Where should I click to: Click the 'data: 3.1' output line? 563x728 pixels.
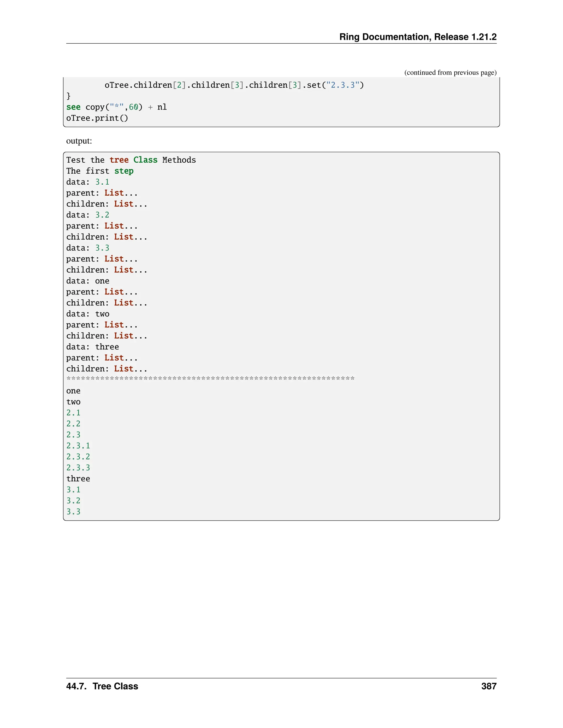pyautogui.click(x=87, y=182)
